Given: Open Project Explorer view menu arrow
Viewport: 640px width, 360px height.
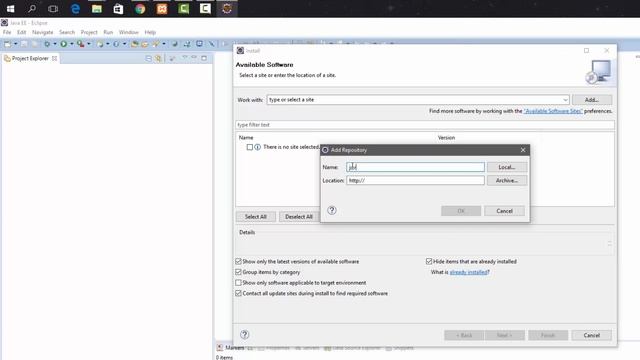Looking at the screenshot, I should (184, 58).
